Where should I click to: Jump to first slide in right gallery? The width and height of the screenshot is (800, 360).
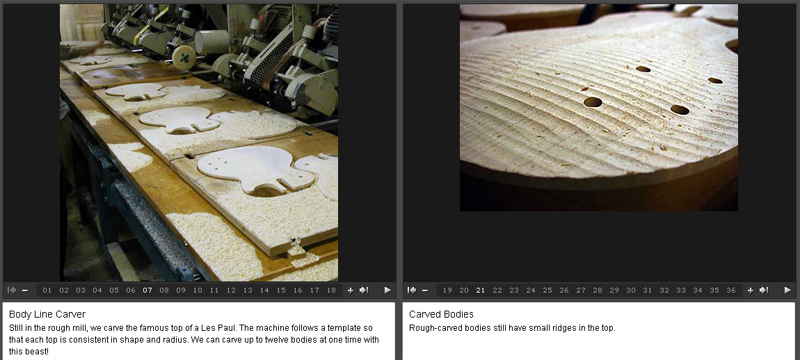(411, 290)
